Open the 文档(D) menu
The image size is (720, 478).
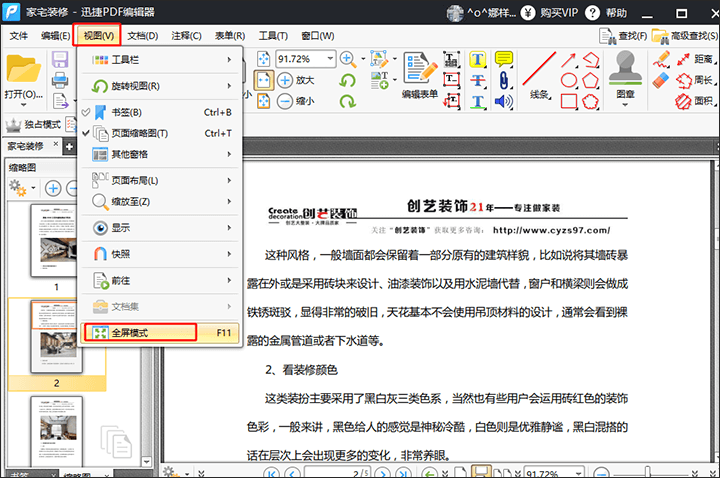tap(142, 35)
